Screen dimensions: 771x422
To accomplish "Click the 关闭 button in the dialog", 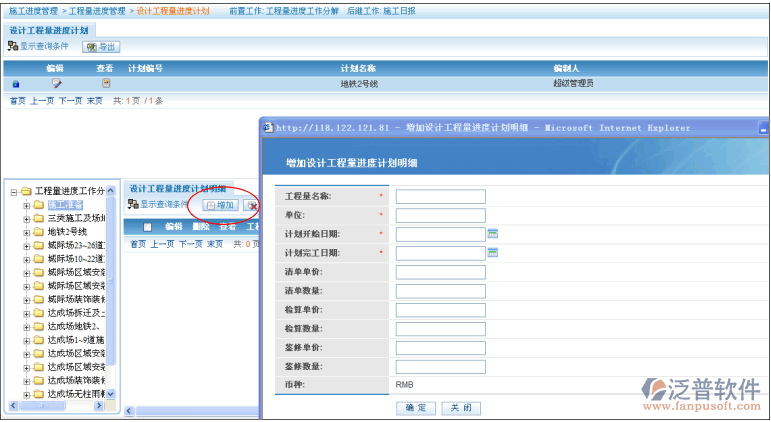I will point(459,408).
